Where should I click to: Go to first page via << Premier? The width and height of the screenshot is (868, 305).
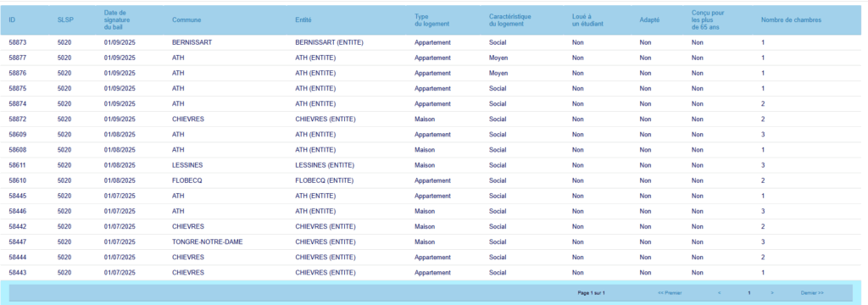tap(670, 293)
